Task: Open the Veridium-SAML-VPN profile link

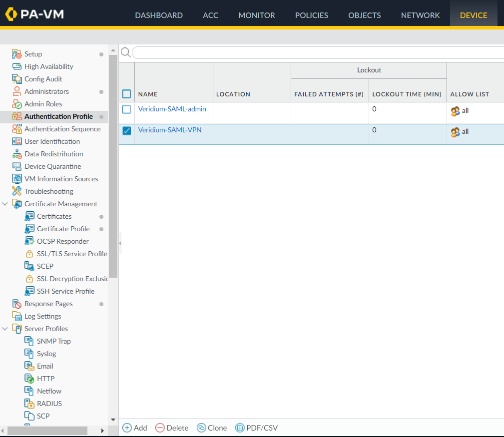Action: [168, 130]
